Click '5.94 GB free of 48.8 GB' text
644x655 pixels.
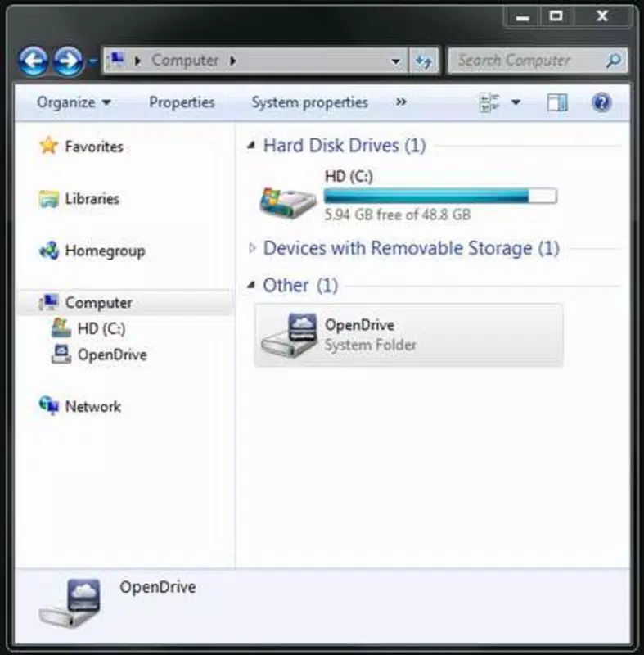[398, 215]
